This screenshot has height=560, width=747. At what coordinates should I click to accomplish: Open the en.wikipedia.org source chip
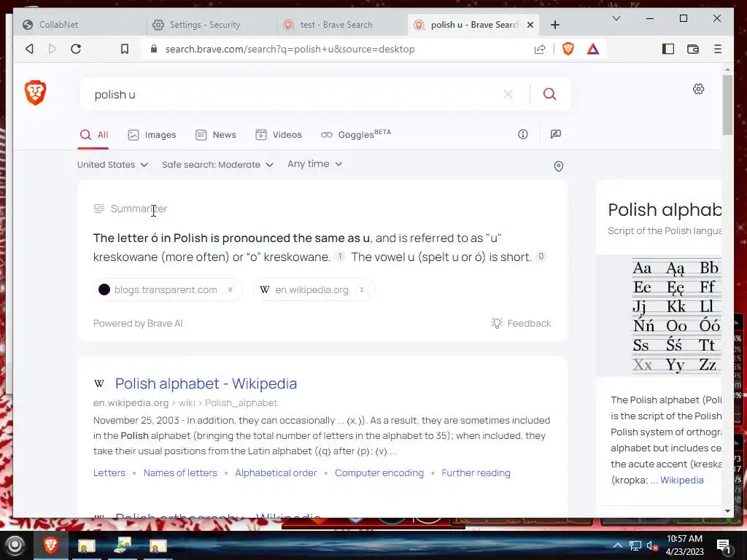tap(313, 289)
